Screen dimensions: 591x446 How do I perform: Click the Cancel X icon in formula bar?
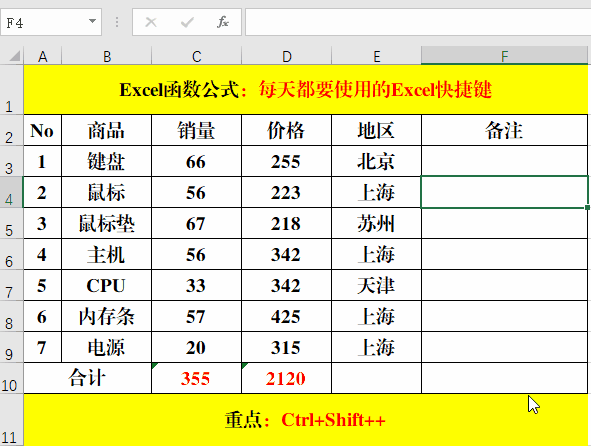pos(151,23)
